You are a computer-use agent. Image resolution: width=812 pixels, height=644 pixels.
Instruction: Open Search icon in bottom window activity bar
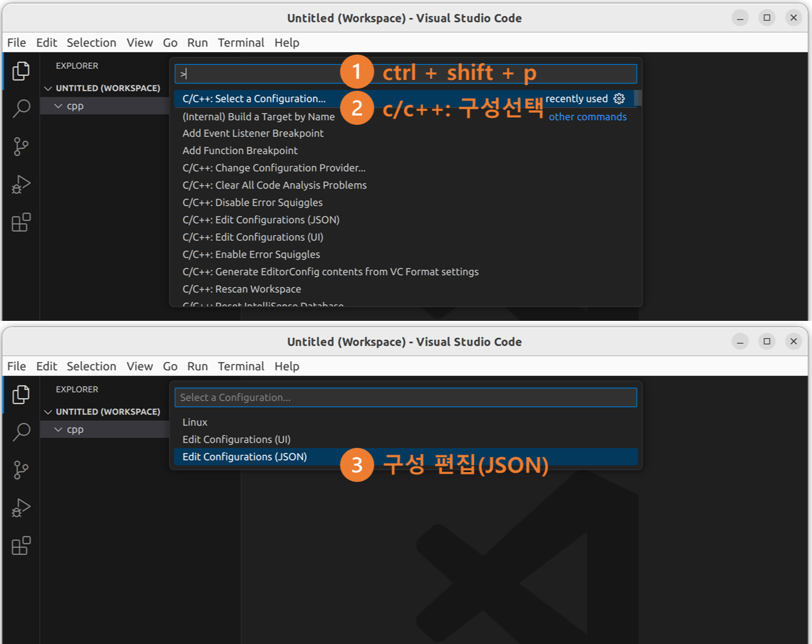21,432
